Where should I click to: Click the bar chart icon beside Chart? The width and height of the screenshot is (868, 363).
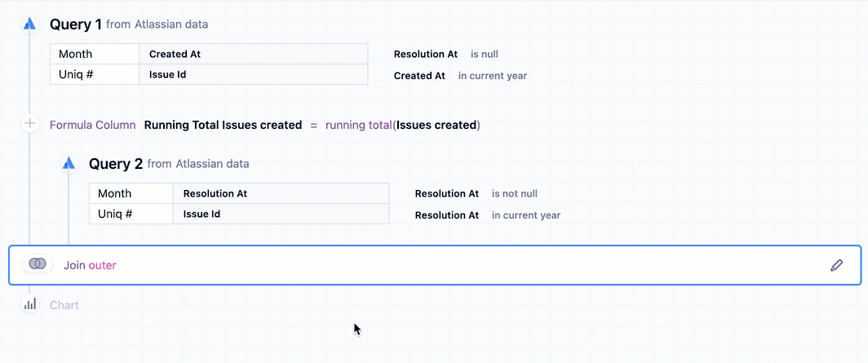(x=30, y=303)
